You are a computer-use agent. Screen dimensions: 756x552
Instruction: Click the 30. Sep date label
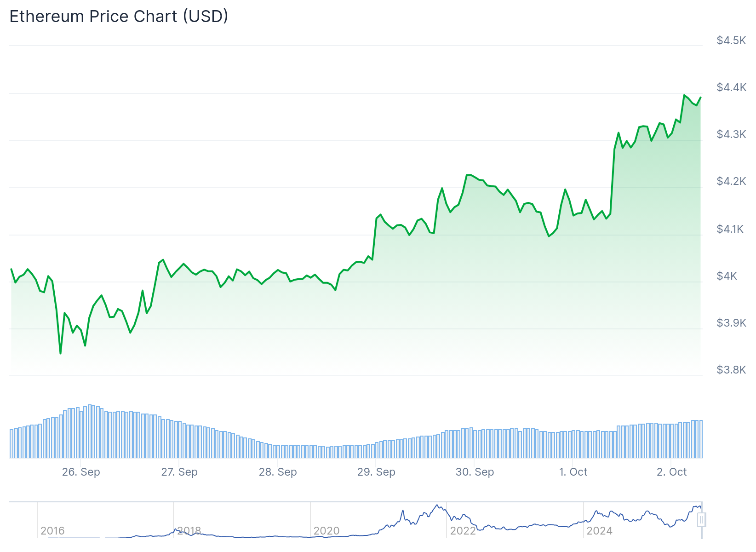tap(475, 472)
